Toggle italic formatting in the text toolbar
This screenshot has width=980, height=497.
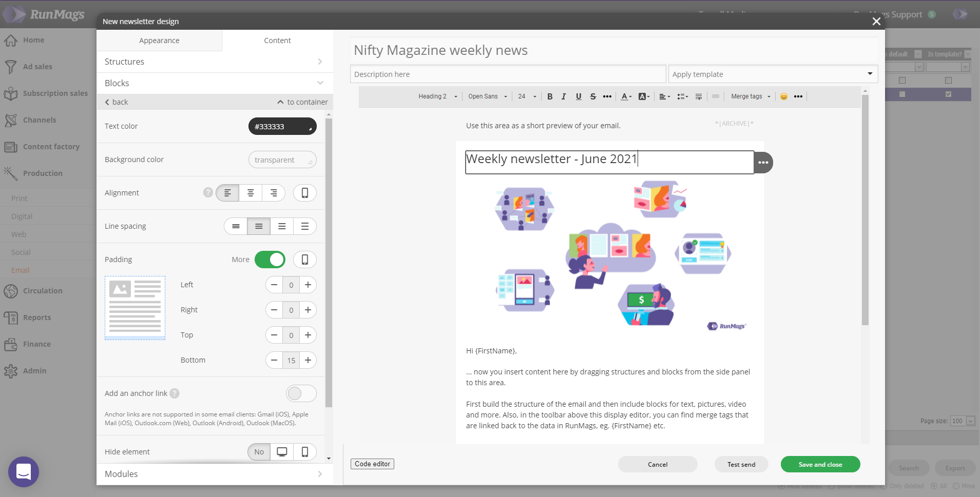coord(564,96)
